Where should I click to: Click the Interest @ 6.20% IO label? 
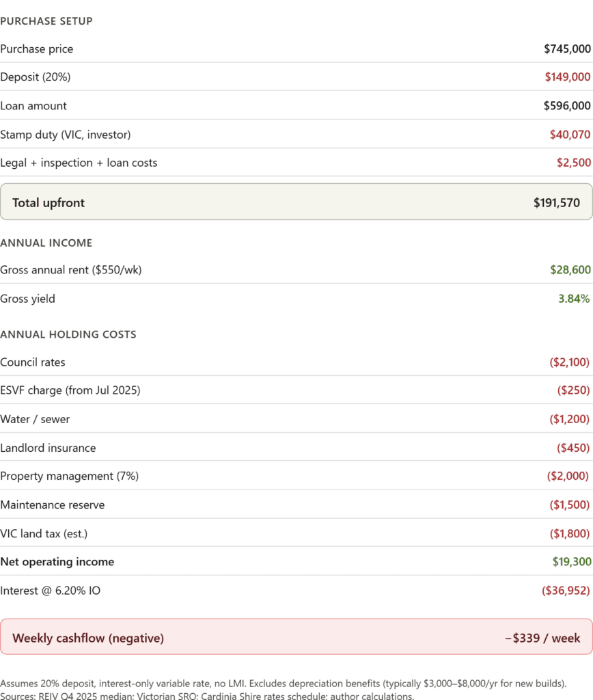coord(51,591)
